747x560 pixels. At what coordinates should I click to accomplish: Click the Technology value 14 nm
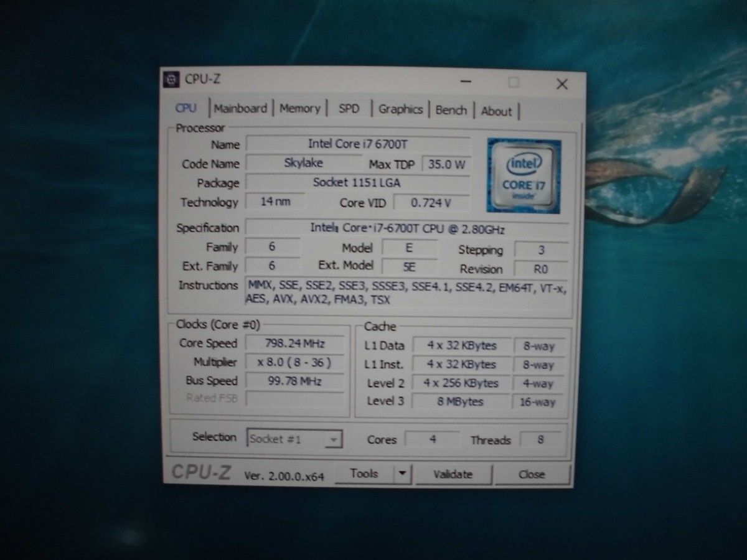tap(276, 202)
